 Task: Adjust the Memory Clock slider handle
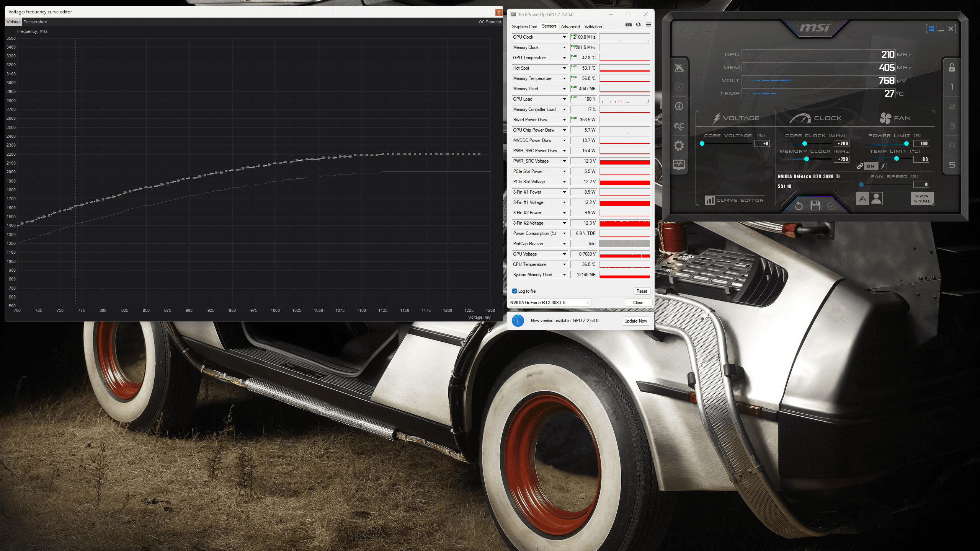tap(807, 159)
